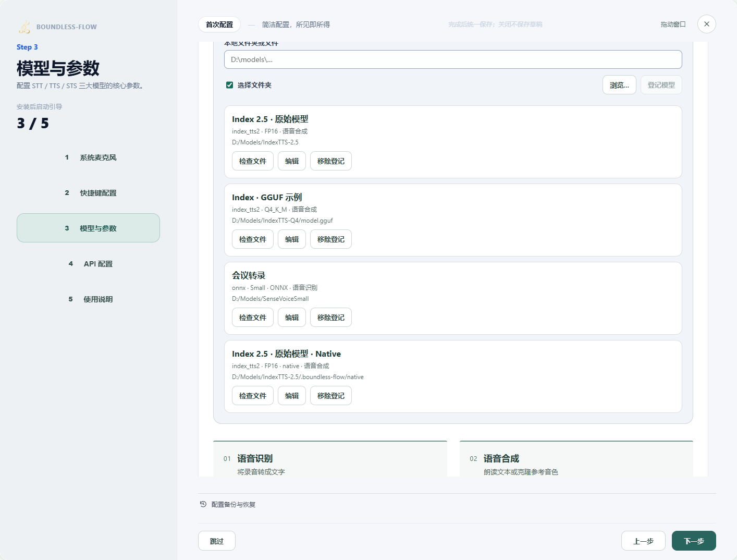This screenshot has width=737, height=560.
Task: Open the 02 语音合成 card
Action: click(576, 459)
